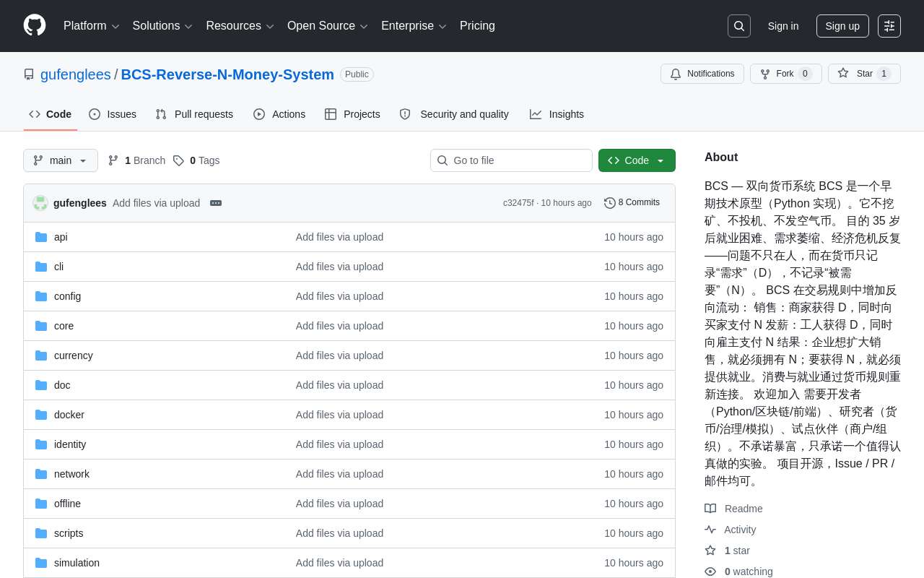Click the Go to file search field
924x578 pixels.
511,160
